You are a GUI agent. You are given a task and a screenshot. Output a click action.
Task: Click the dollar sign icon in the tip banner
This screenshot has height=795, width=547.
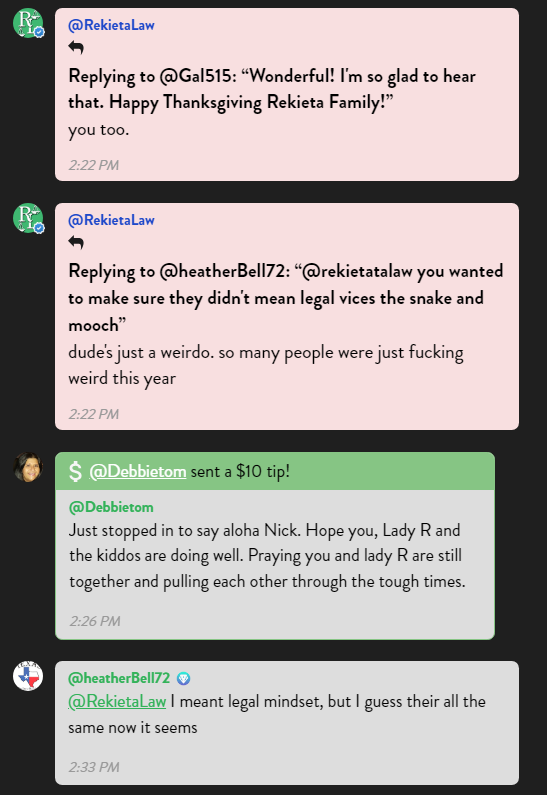(75, 472)
